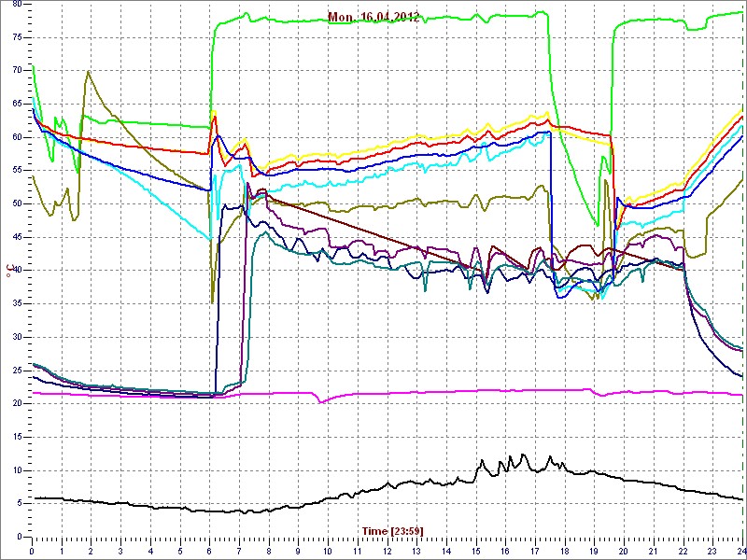Select the 45 label on the temperature axis

pyautogui.click(x=17, y=237)
